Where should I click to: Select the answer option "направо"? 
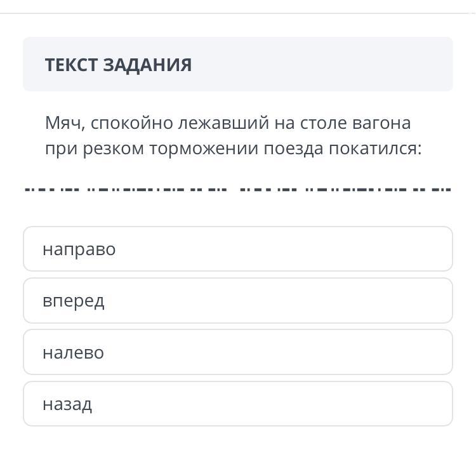[x=237, y=249]
